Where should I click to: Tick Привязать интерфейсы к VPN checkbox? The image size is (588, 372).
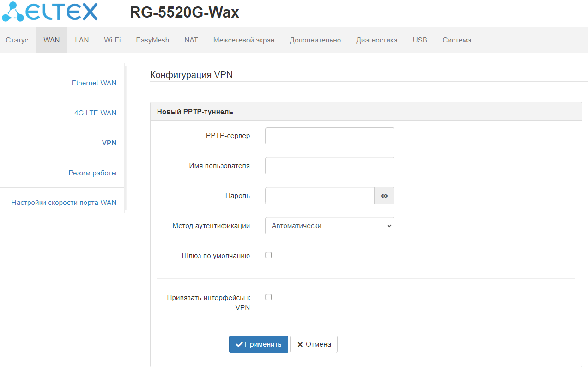[x=268, y=297]
